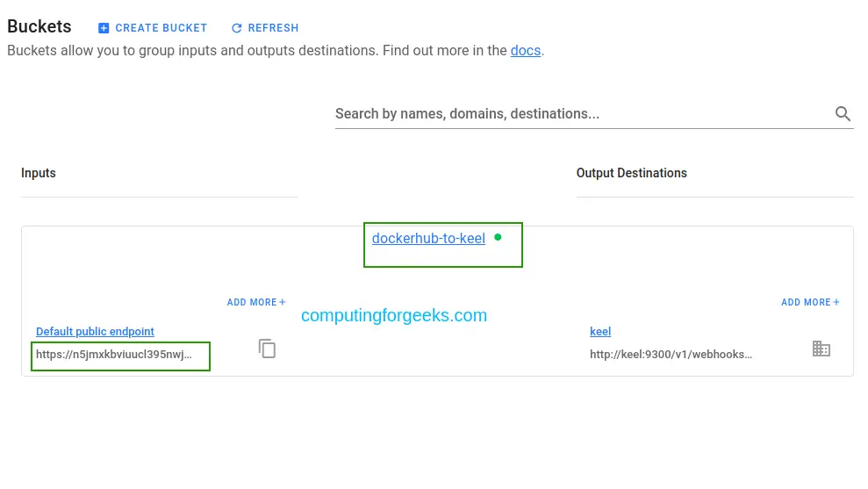Copy the default public endpoint URL
The height and width of the screenshot is (489, 868).
(267, 349)
